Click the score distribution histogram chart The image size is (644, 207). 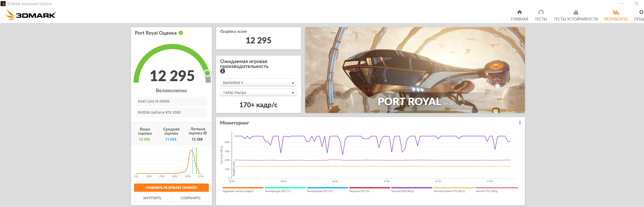171,162
